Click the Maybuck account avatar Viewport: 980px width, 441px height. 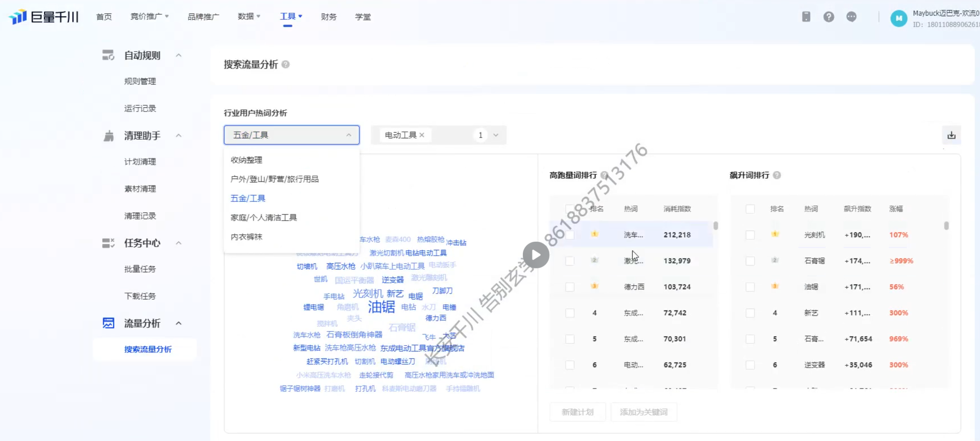pos(899,18)
